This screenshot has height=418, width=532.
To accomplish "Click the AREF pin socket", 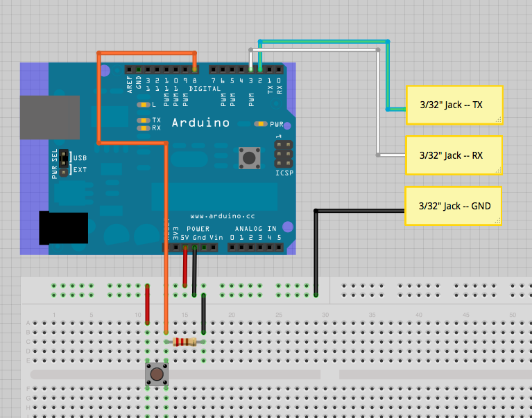I will coord(129,69).
